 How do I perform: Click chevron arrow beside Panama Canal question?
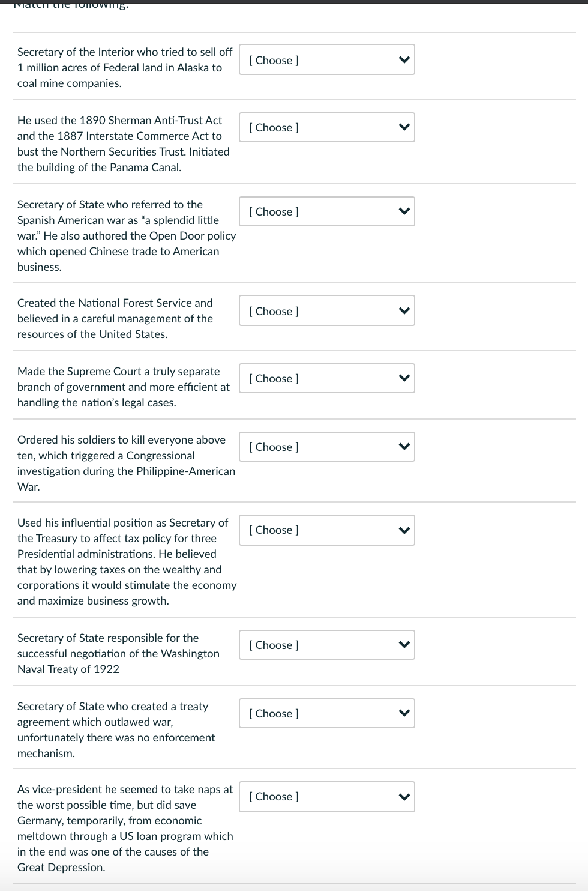(404, 127)
